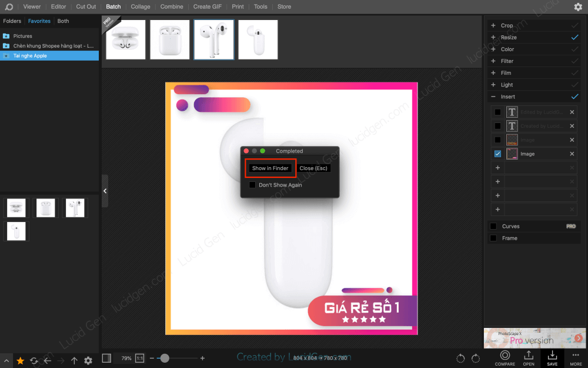Click the up chevron at the bottom-left corner
This screenshot has height=368, width=588.
click(x=6, y=361)
